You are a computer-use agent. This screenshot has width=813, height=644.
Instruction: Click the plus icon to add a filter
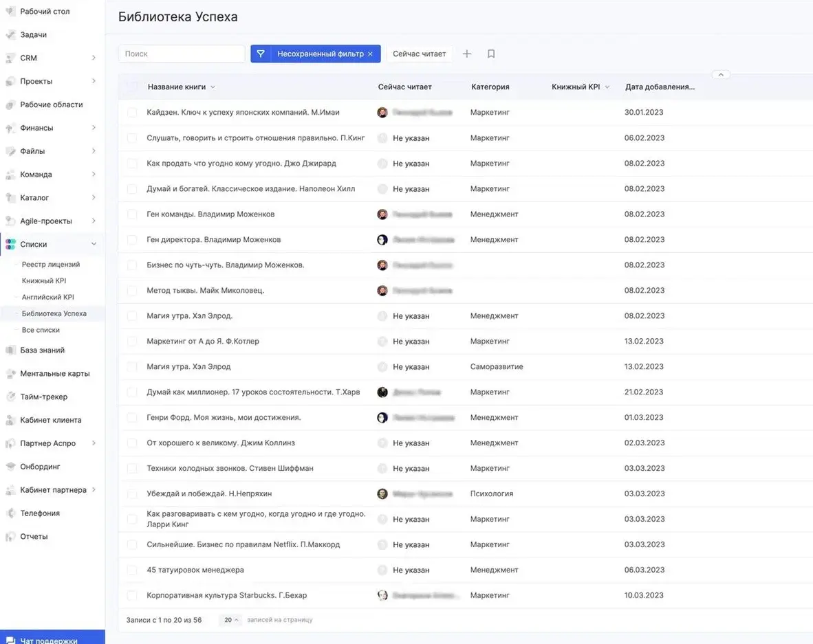pos(467,54)
